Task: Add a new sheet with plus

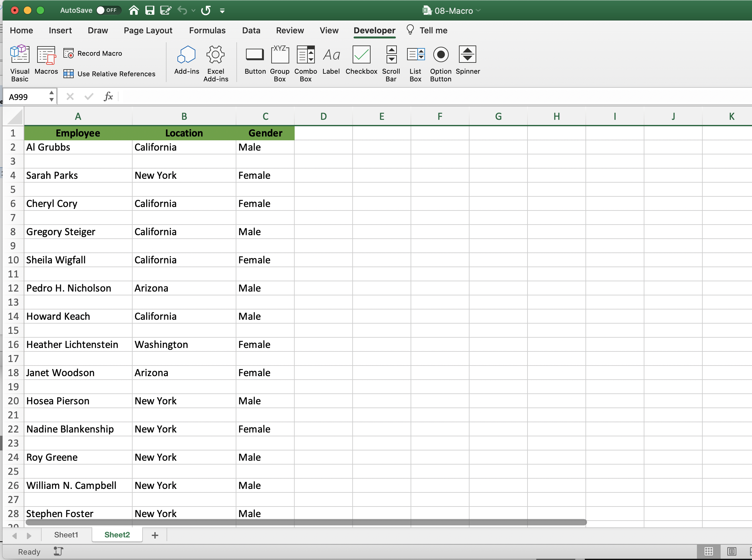Action: point(155,535)
